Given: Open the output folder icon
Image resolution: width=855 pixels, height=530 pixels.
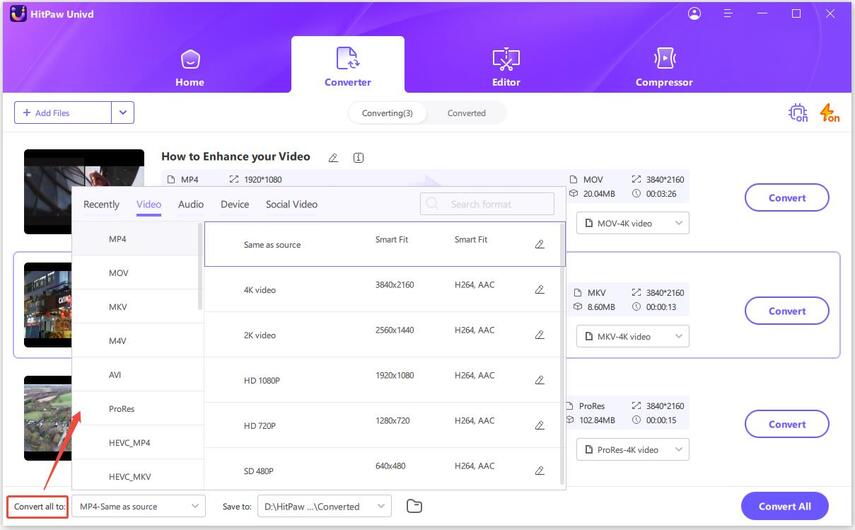Looking at the screenshot, I should click(x=414, y=506).
